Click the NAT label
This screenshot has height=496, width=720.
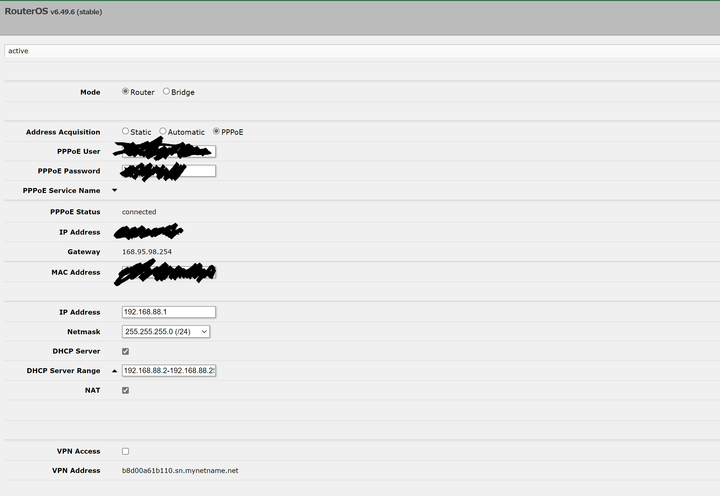coord(92,390)
